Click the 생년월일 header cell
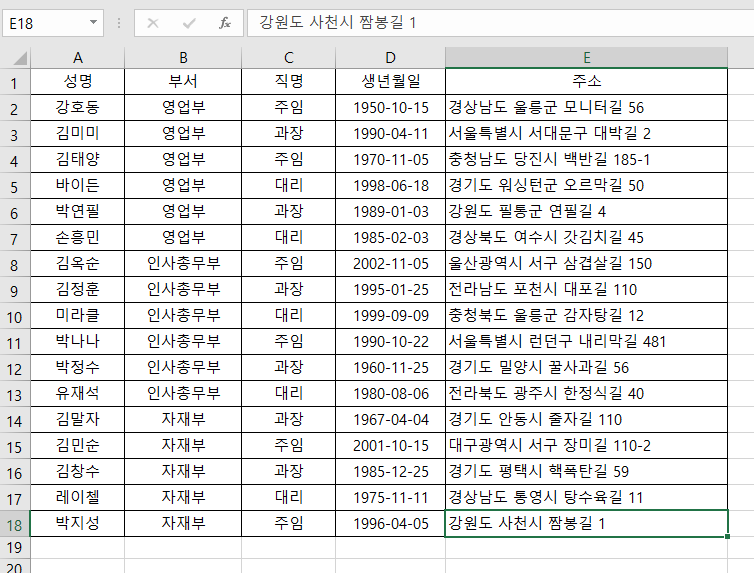Screen dimensions: 754x573 [x=390, y=81]
